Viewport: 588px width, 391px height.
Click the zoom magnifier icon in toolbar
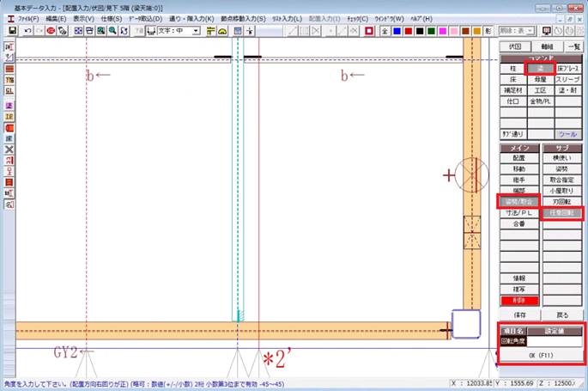pyautogui.click(x=112, y=31)
